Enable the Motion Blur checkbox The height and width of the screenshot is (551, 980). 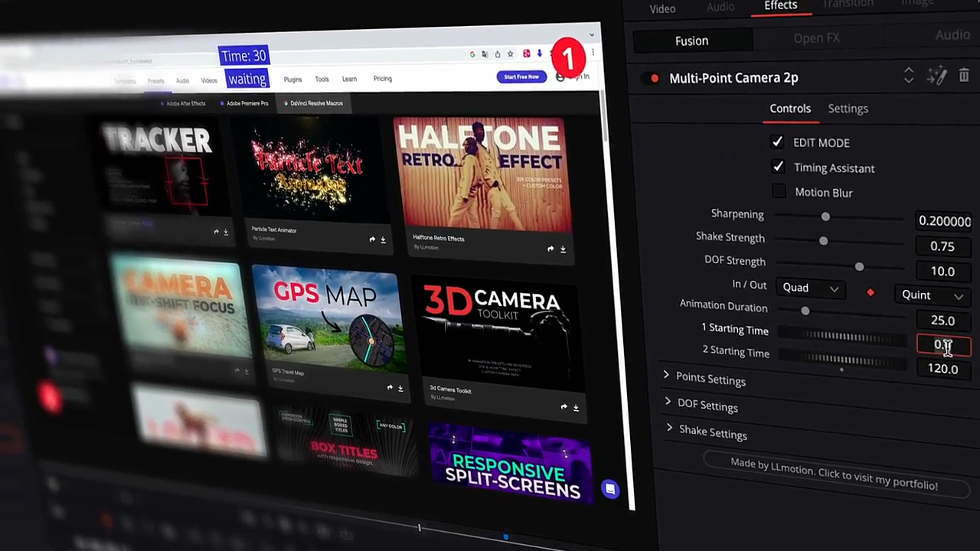click(x=779, y=191)
